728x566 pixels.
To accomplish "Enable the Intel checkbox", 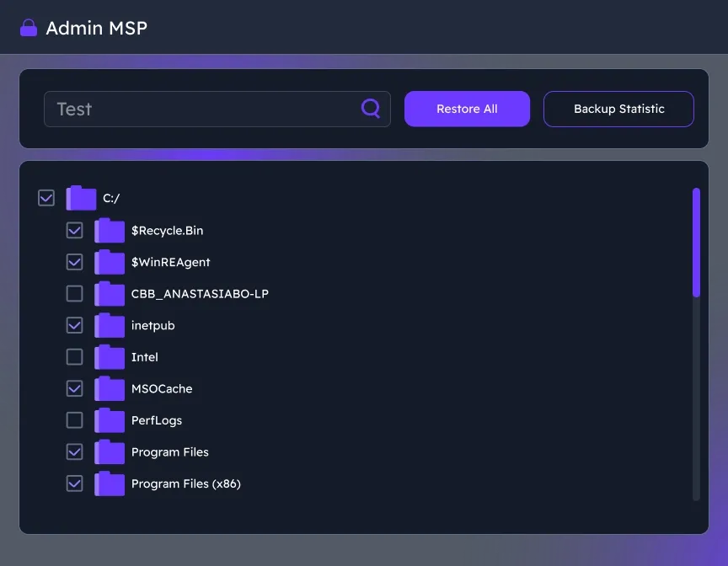I will 74,356.
